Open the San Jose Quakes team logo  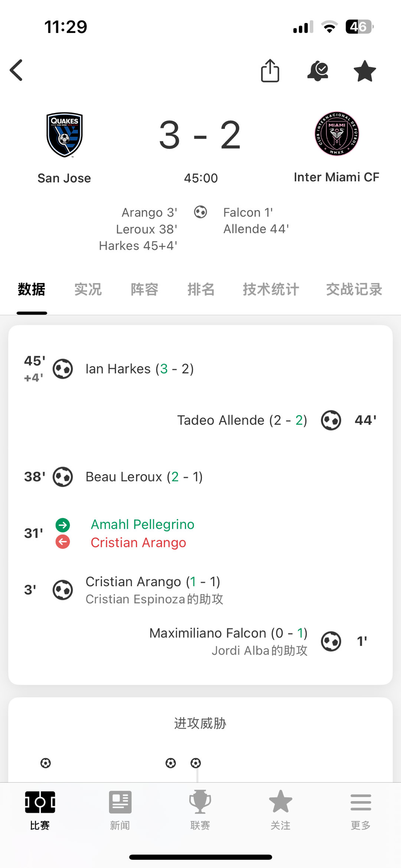tap(65, 135)
